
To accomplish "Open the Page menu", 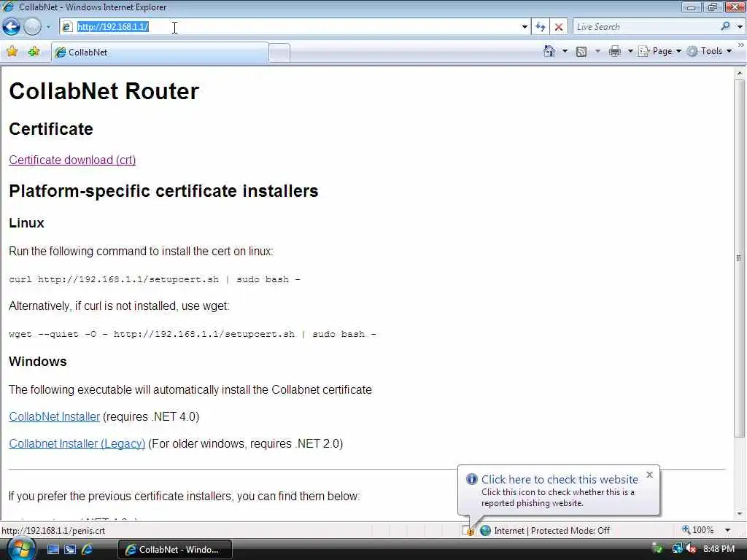I will (x=659, y=51).
